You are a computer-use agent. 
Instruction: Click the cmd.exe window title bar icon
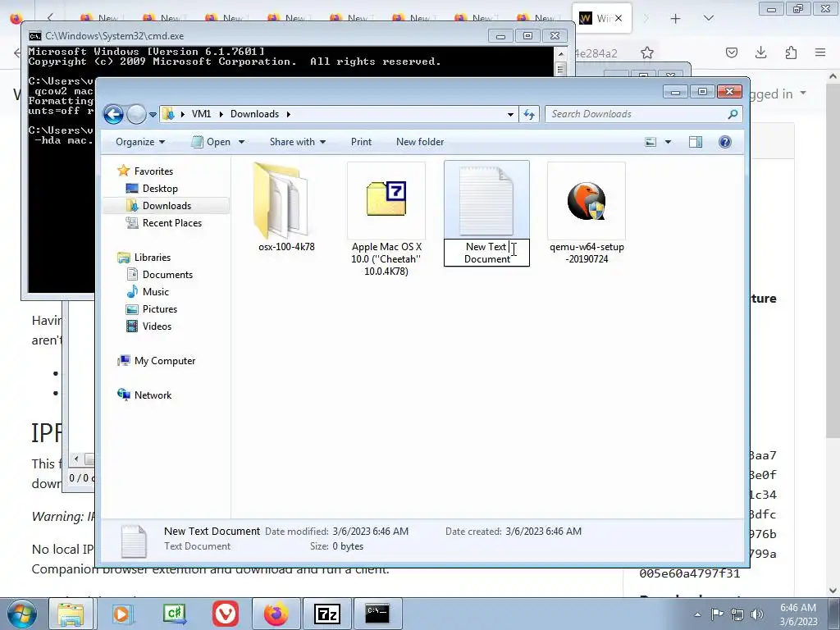34,36
